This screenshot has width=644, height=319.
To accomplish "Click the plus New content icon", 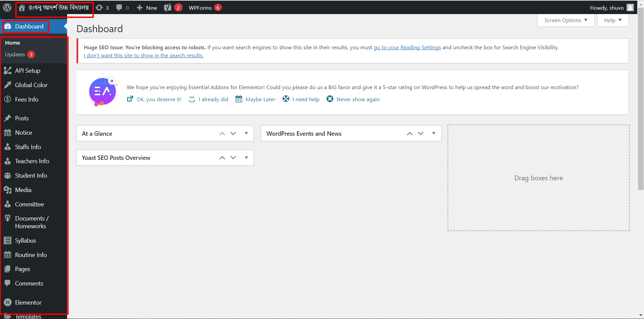I will (x=140, y=7).
